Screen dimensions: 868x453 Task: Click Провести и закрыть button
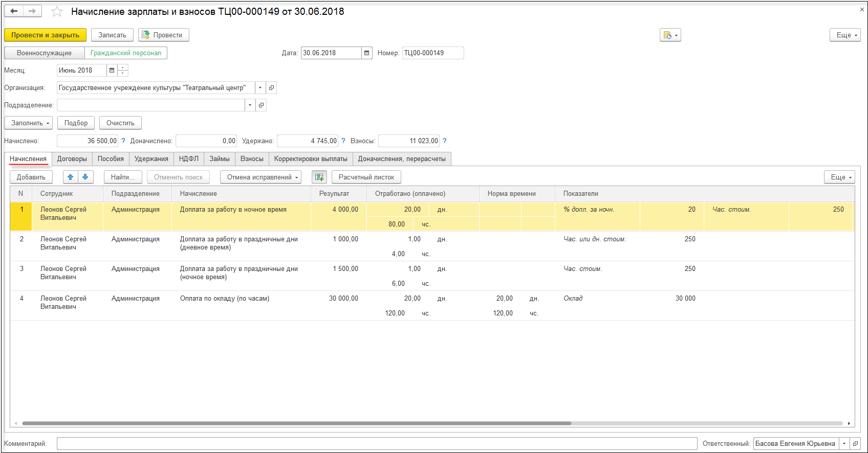46,35
